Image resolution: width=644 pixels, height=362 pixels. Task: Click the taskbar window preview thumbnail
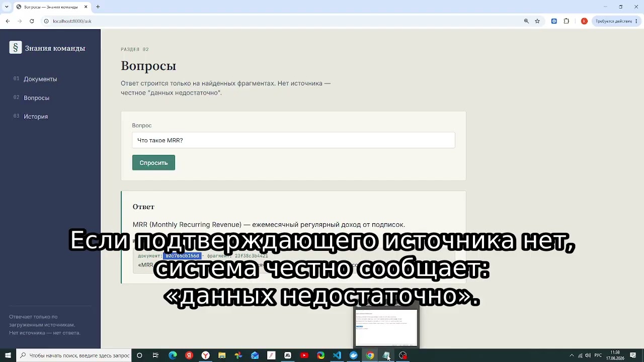point(386,327)
